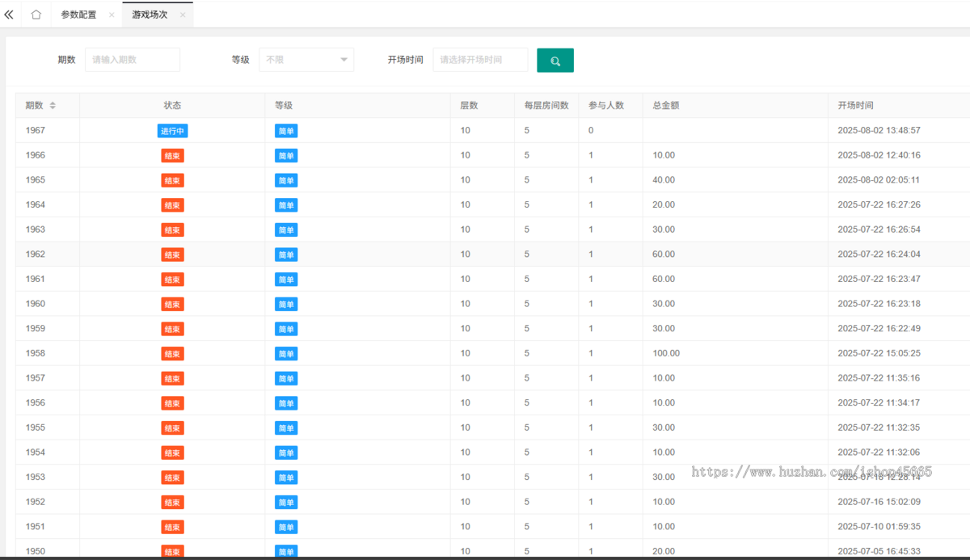
Task: Close the 游戏场次 tab
Action: (183, 15)
